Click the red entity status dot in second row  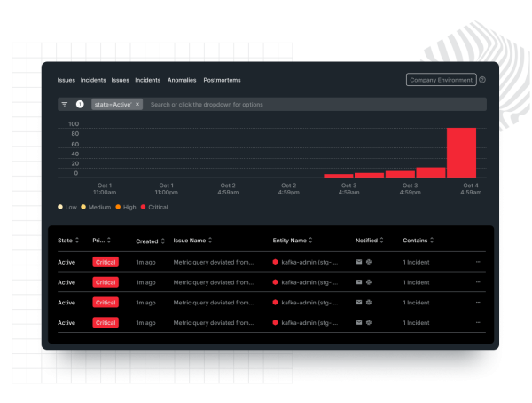[276, 282]
